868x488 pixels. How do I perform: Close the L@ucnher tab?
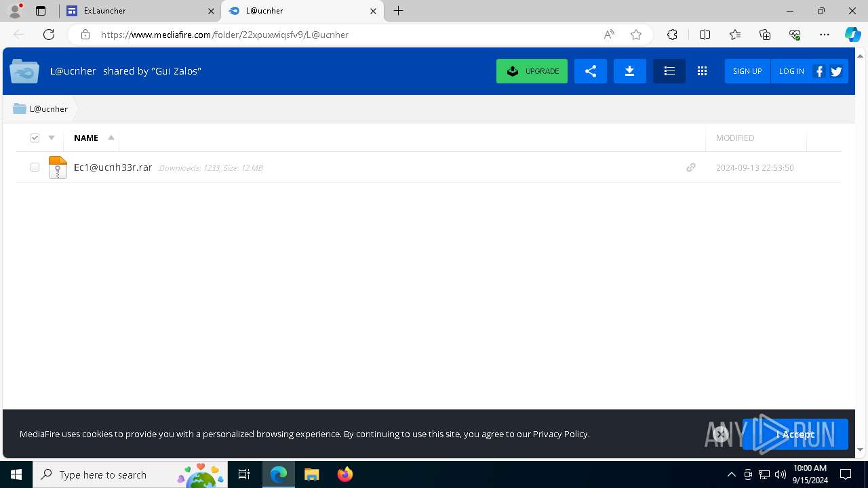coord(373,11)
